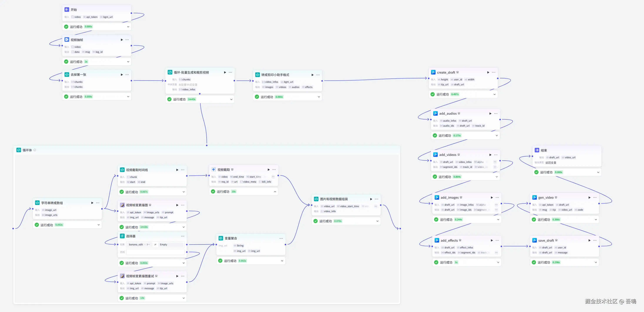Open more options on 变量聚合 node

coord(281,238)
